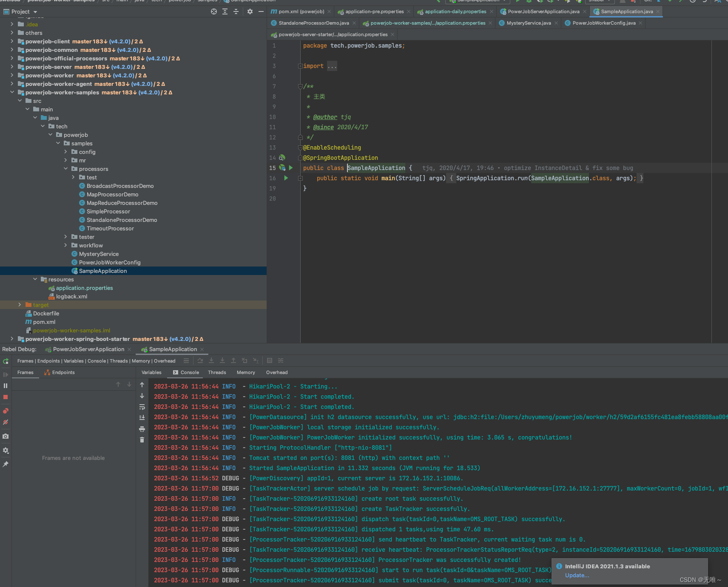
Task: Click Step Into in debugger toolbar
Action: click(211, 360)
